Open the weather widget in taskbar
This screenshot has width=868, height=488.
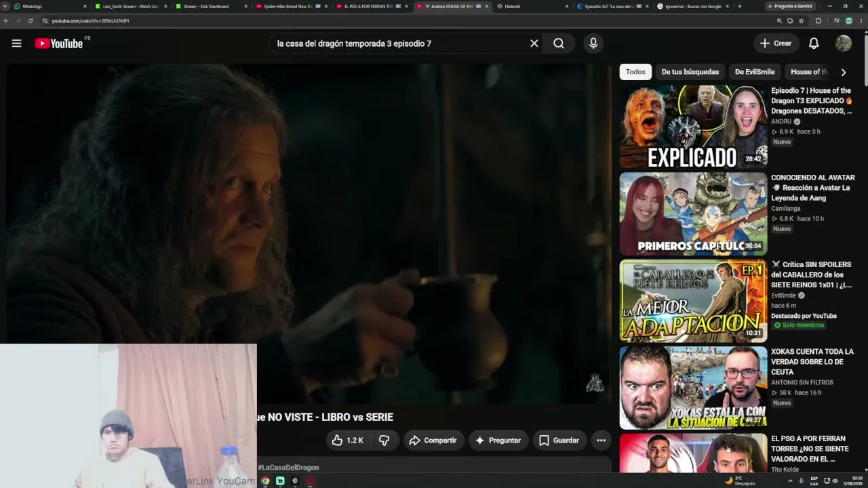click(x=740, y=481)
